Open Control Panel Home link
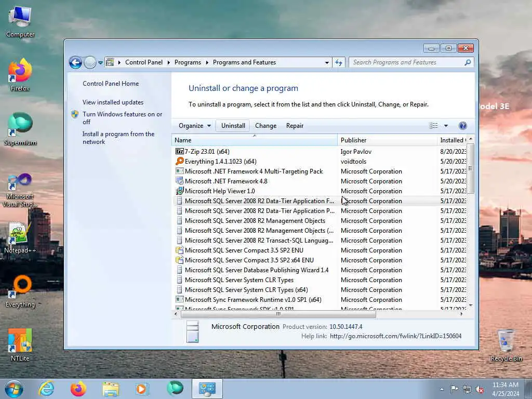This screenshot has height=399, width=532. coord(111,84)
